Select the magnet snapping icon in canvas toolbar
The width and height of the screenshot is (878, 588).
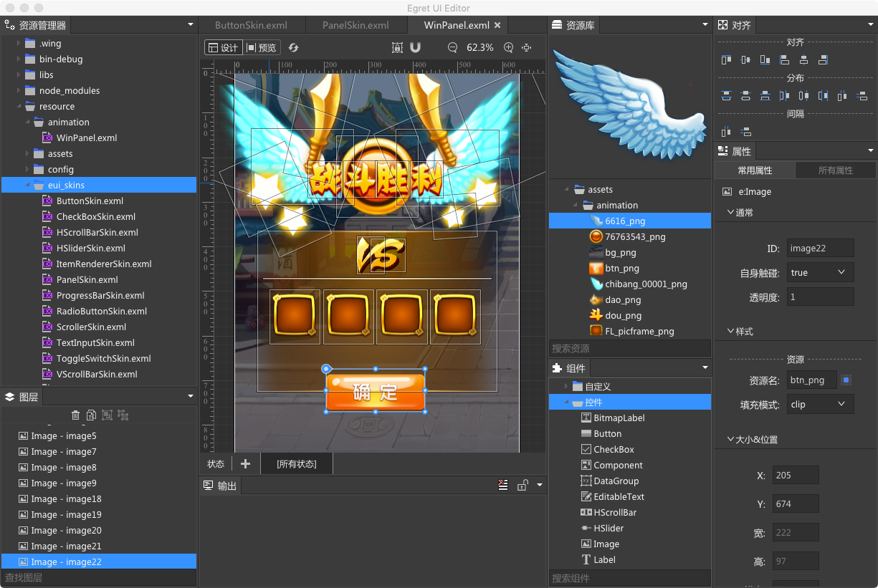pos(416,47)
